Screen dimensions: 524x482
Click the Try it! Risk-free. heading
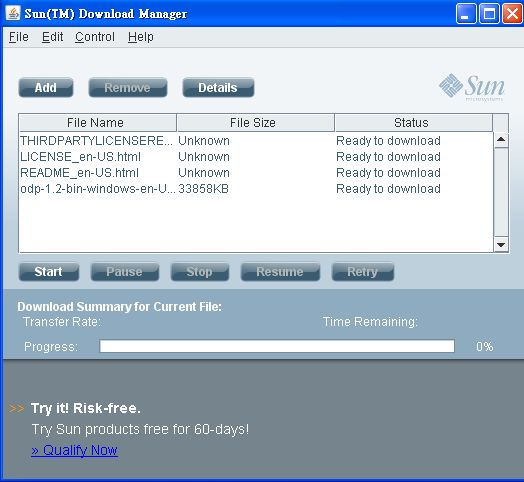86,408
